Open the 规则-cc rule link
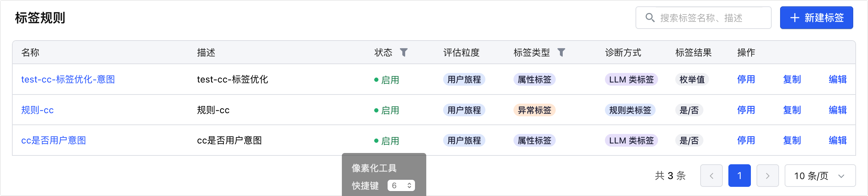Image resolution: width=868 pixels, height=196 pixels. click(x=37, y=110)
